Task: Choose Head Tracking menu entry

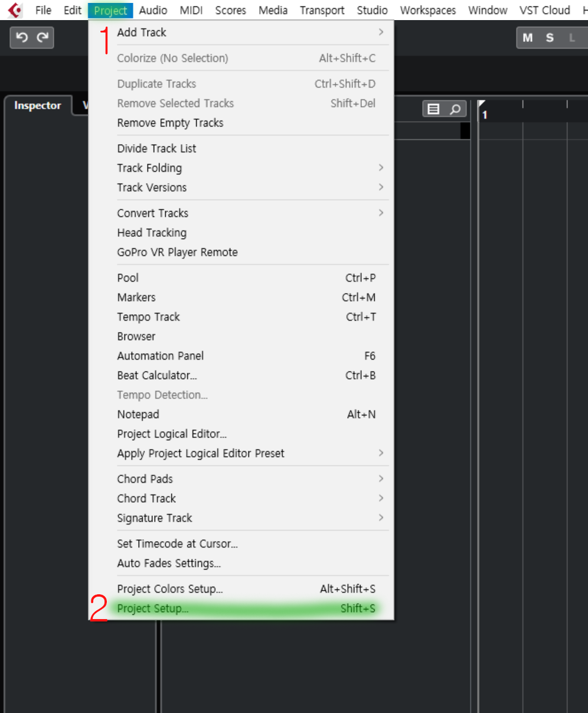Action: click(241, 232)
